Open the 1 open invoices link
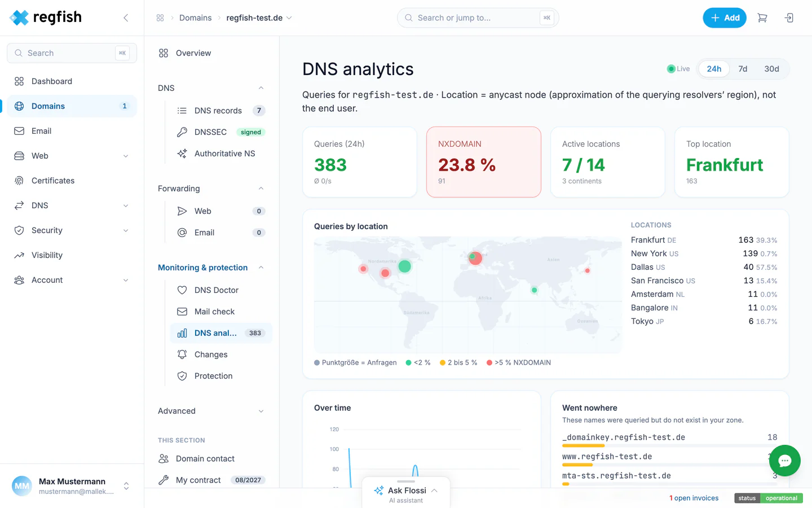This screenshot has width=812, height=508. point(694,498)
